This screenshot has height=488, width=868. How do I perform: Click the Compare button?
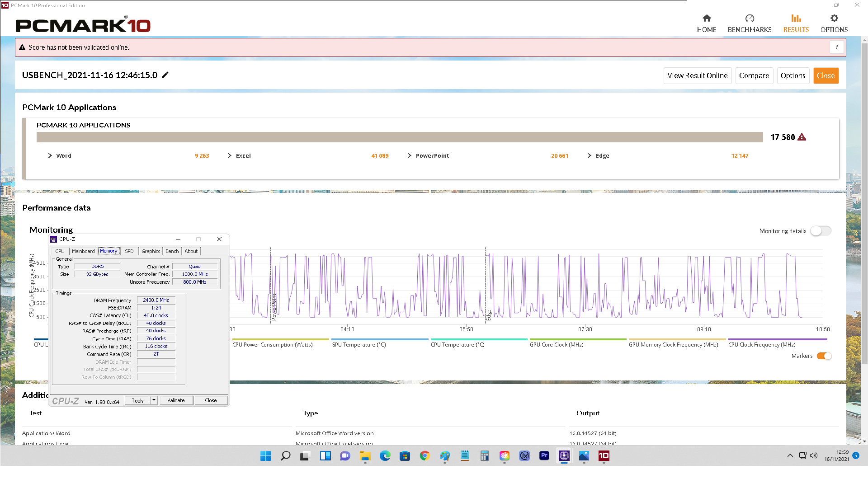coord(754,75)
